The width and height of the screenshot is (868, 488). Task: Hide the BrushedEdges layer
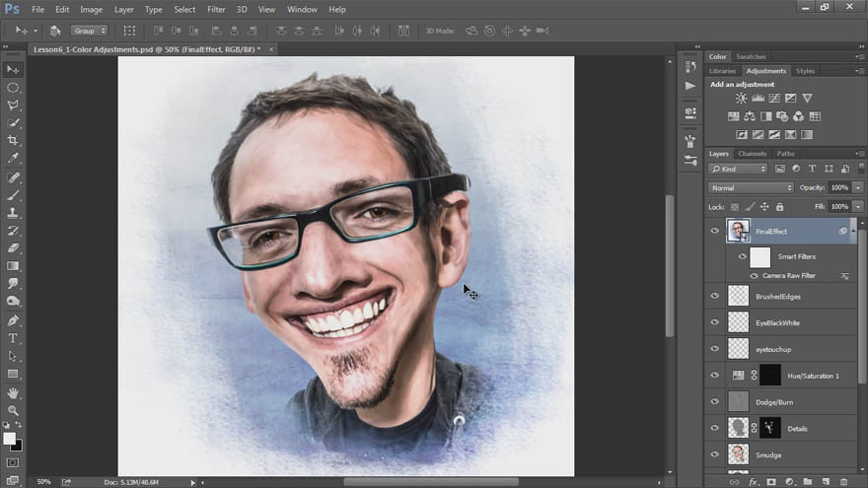[x=715, y=296]
